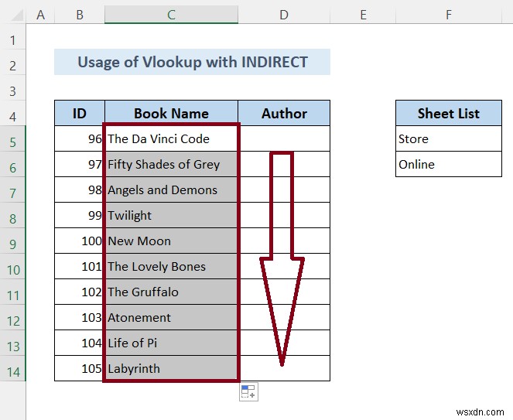513x420 pixels.
Task: Click the Sheet List header cell
Action: [x=449, y=113]
